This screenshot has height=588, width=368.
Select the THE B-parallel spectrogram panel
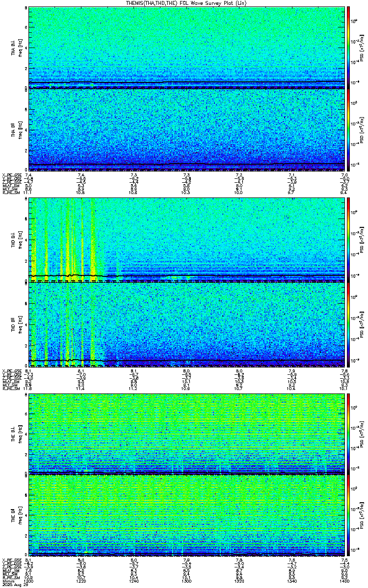pos(187,514)
